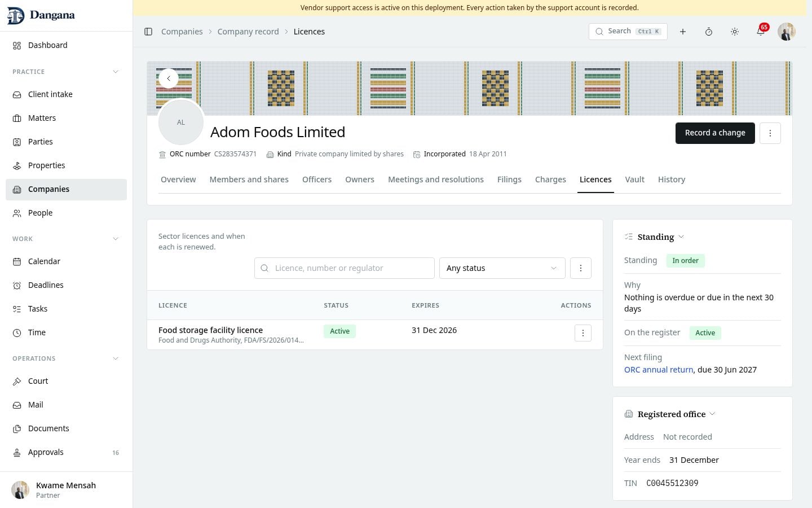Open Kwame Mensah profile in sidebar

pos(66,490)
